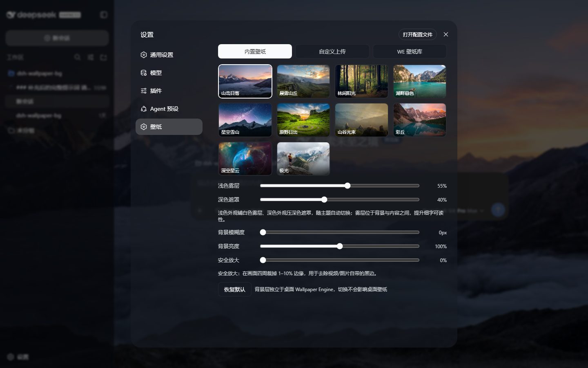The height and width of the screenshot is (368, 588).
Task: Click the gear icon beside 通用设置
Action: [144, 55]
